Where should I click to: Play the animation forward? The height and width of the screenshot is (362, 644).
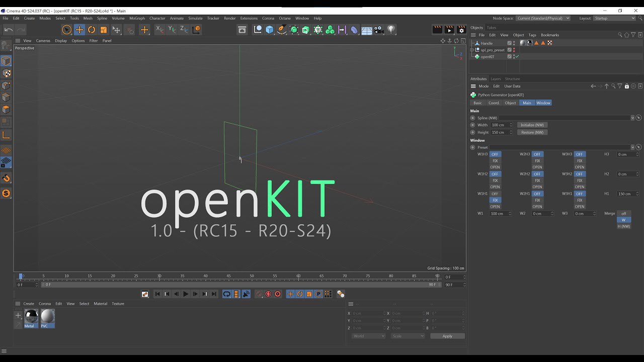pyautogui.click(x=186, y=294)
